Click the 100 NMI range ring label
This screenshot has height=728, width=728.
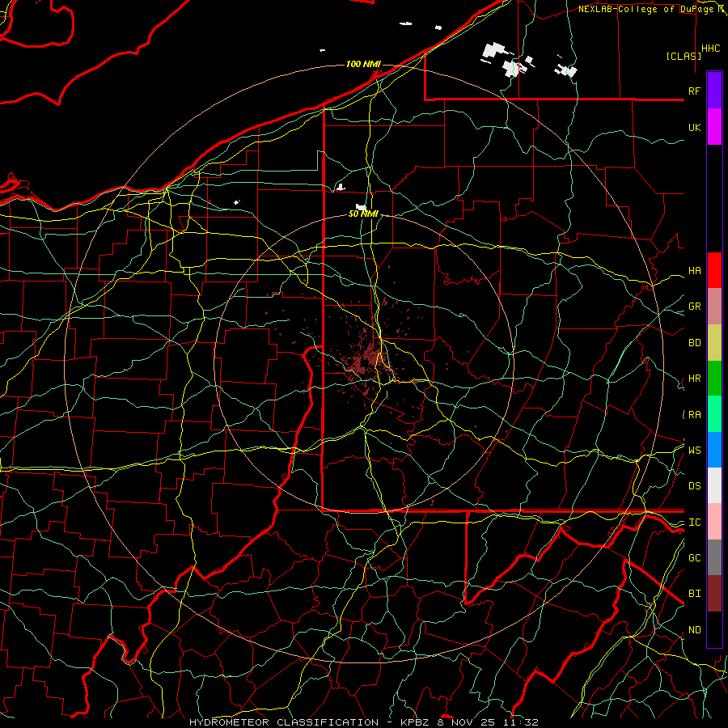363,64
